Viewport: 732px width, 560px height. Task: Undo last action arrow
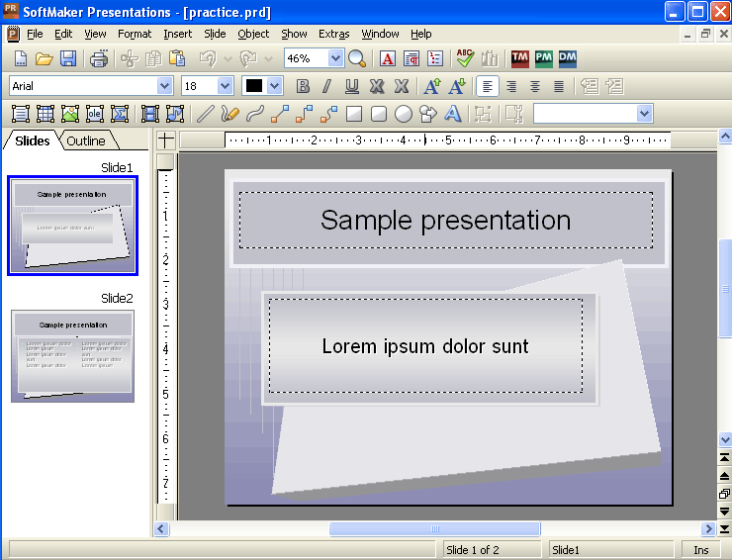tap(208, 58)
